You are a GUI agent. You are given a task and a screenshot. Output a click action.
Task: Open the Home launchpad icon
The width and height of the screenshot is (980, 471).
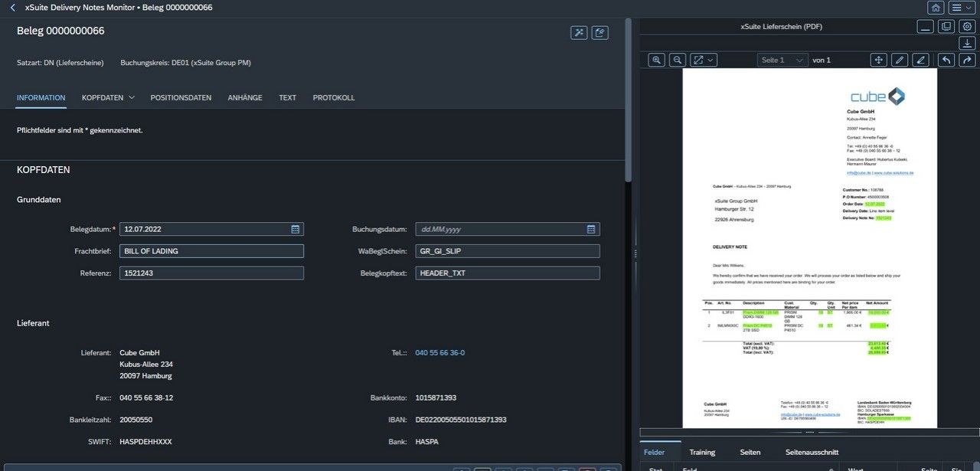[x=936, y=8]
